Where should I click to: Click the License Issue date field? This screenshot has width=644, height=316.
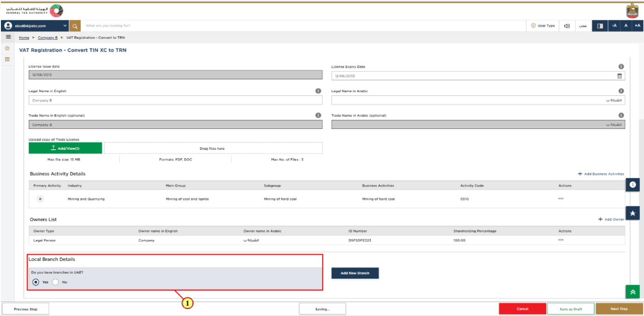176,76
